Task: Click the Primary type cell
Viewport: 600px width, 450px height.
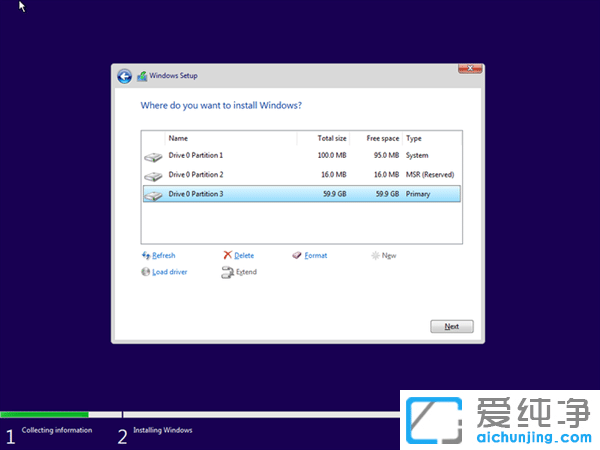Action: point(418,194)
